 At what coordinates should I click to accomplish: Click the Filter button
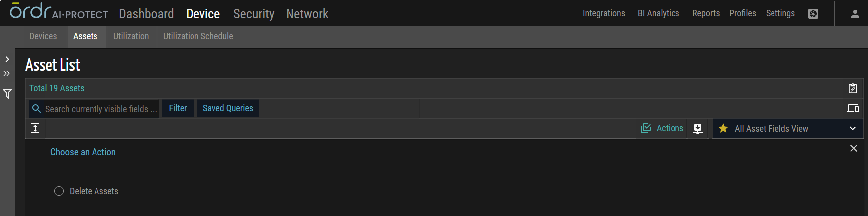178,108
